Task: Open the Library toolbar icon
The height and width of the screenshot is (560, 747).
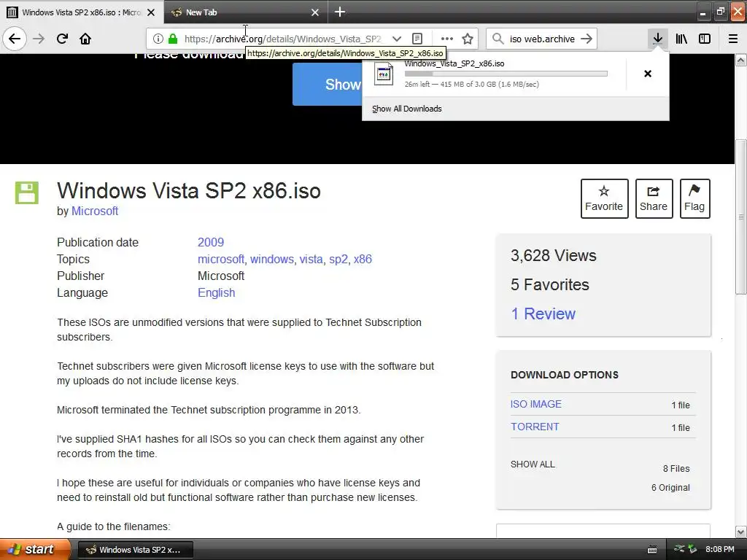Action: pyautogui.click(x=681, y=39)
